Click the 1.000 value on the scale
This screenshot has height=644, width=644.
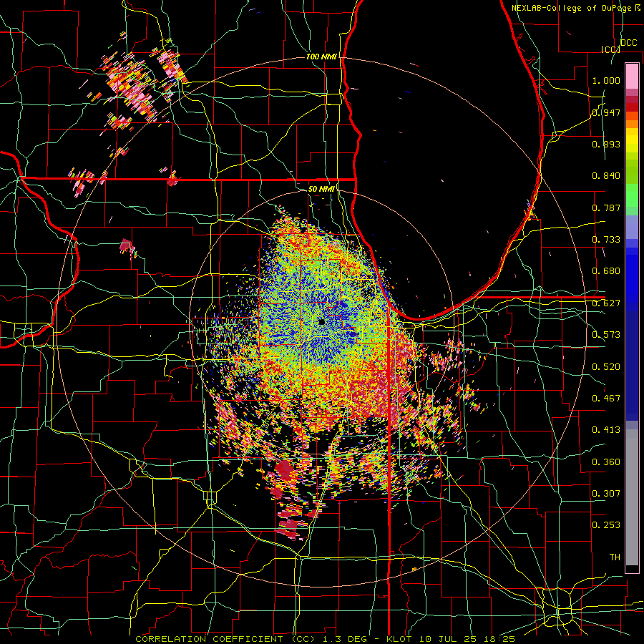click(x=606, y=80)
